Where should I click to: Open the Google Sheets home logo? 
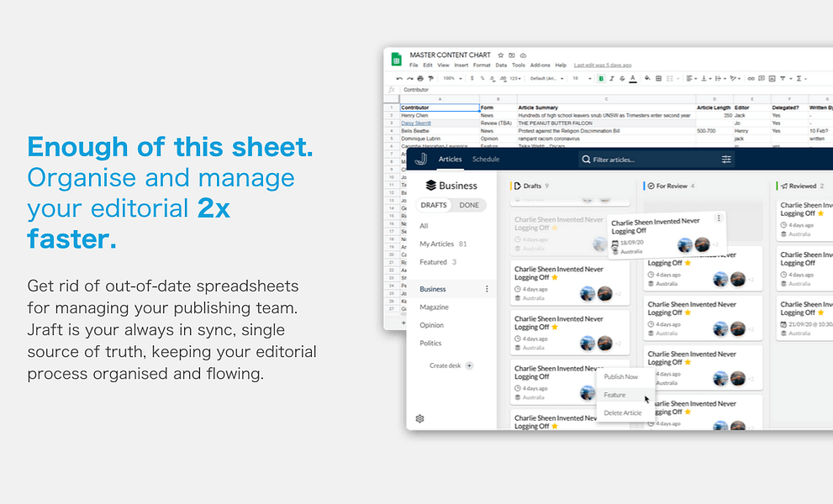396,59
